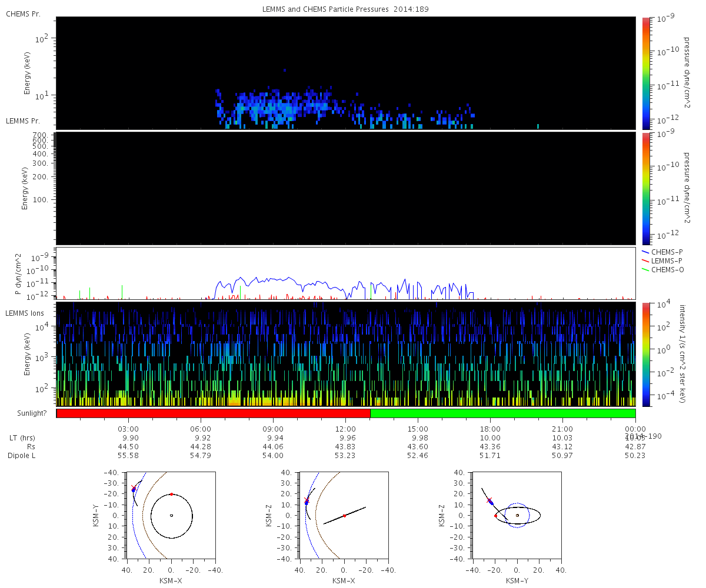Click the Rs value '44.50'
706x588 pixels.
click(129, 447)
